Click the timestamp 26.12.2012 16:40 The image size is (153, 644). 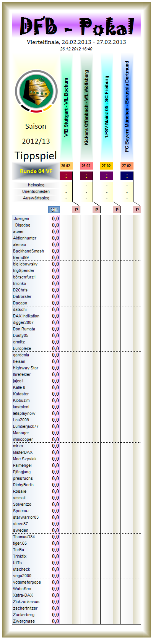(x=76, y=49)
